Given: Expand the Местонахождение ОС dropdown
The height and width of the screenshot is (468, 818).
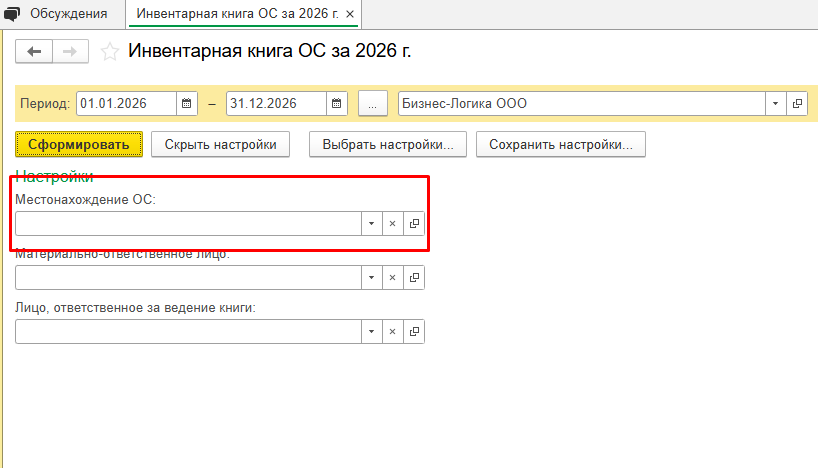Looking at the screenshot, I should pyautogui.click(x=371, y=223).
